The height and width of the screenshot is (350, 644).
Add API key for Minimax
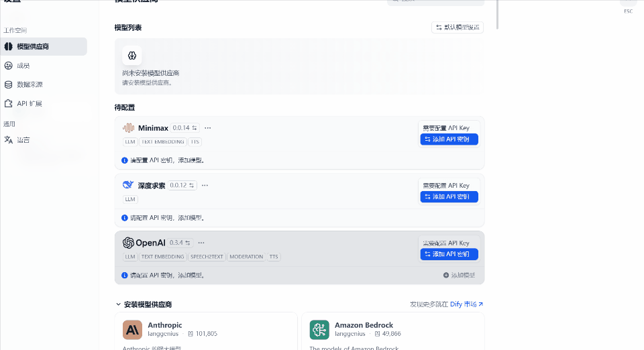coord(449,139)
